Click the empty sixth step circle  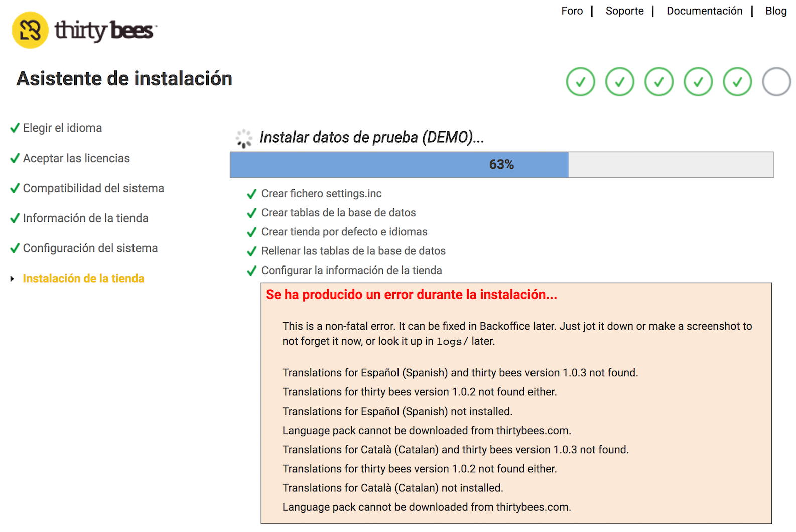click(776, 82)
